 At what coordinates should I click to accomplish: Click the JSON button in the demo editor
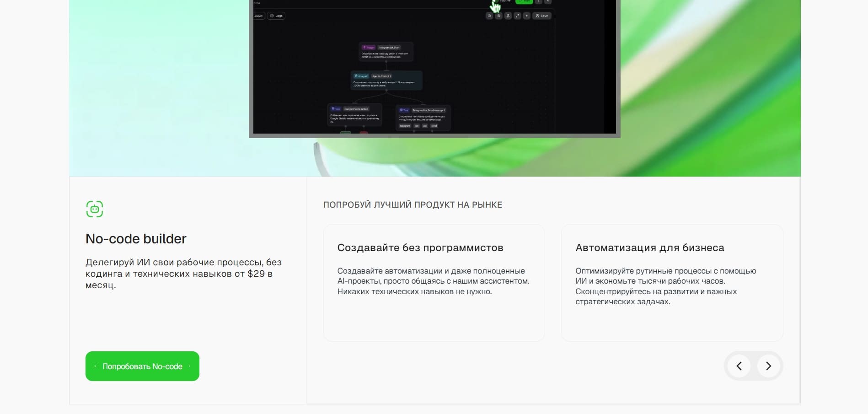tap(258, 16)
